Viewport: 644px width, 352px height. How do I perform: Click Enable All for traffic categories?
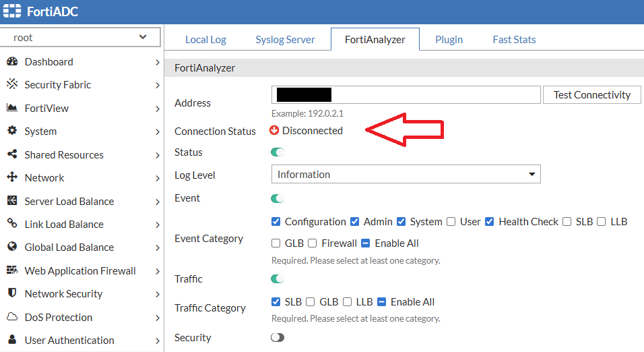[381, 302]
